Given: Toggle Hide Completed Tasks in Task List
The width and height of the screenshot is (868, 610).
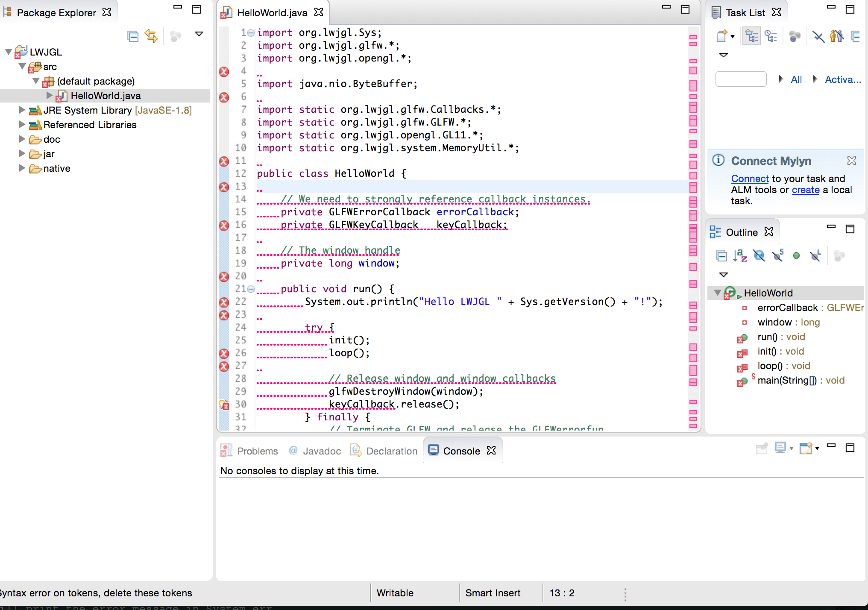Looking at the screenshot, I should tap(818, 36).
